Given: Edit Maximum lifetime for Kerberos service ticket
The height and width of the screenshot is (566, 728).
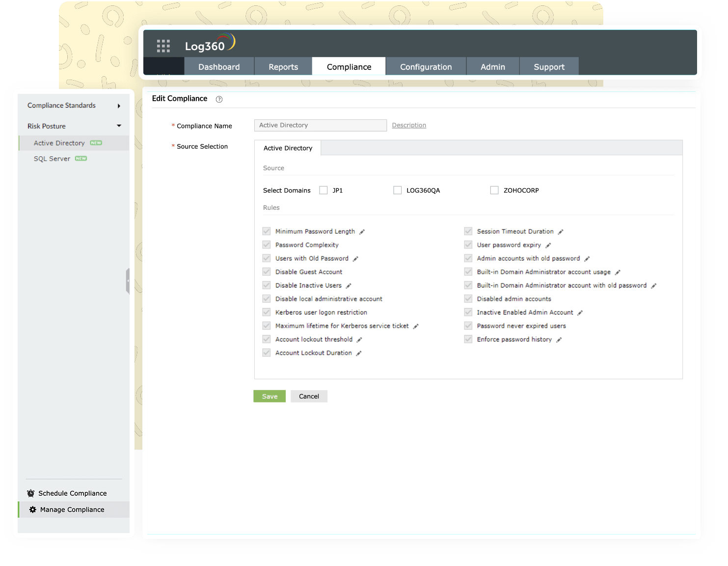Looking at the screenshot, I should pos(416,326).
